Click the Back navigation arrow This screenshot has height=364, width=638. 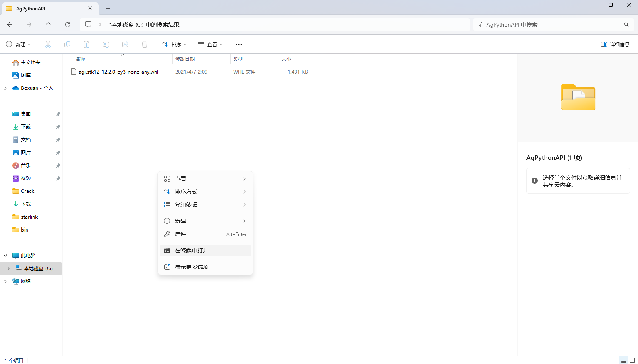click(10, 25)
